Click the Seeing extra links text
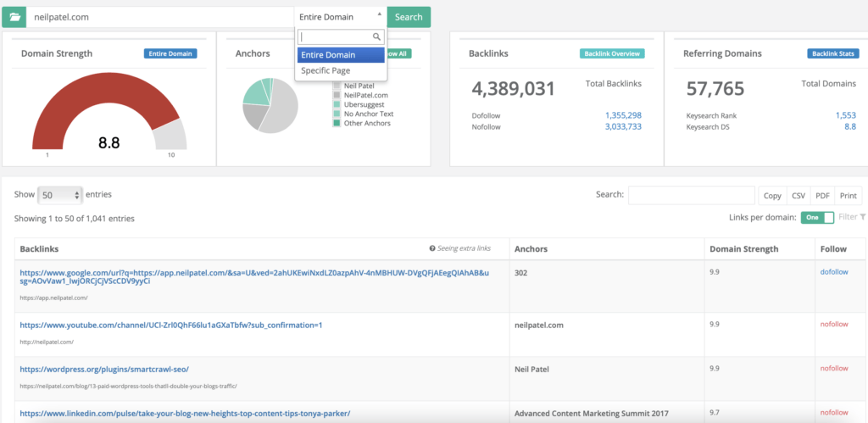The width and height of the screenshot is (868, 423). coord(464,248)
